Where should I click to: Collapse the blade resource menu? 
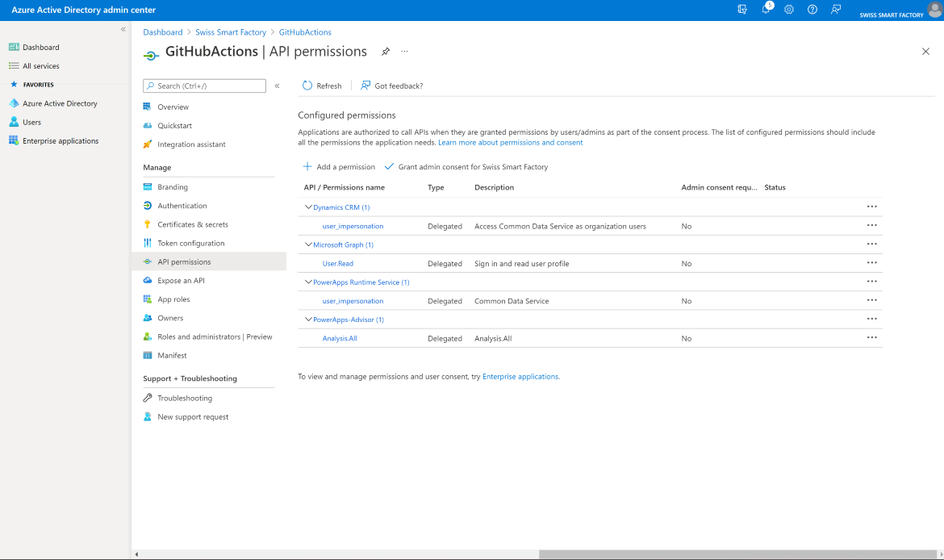[277, 86]
